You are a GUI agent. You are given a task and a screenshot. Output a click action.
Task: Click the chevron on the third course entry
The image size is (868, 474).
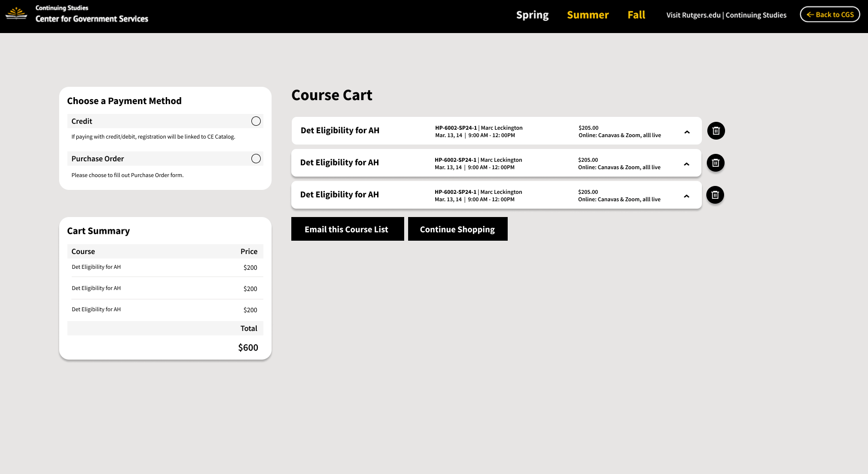coord(687,196)
